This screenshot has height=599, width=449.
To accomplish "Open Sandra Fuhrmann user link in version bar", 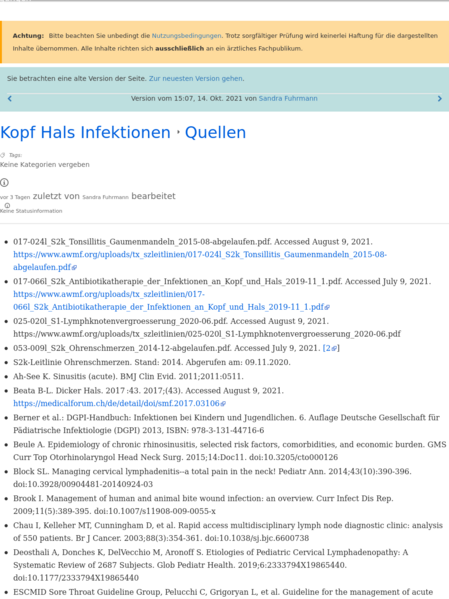I will (x=288, y=98).
